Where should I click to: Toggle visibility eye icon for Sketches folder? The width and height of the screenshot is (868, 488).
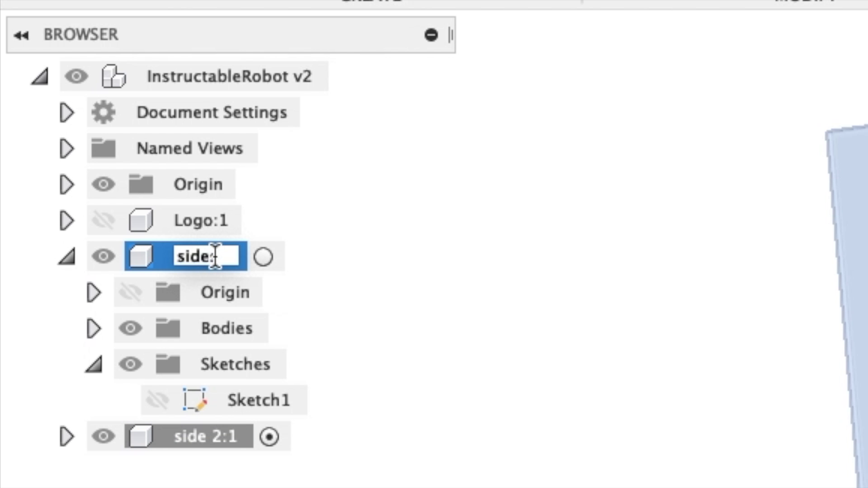coord(131,363)
